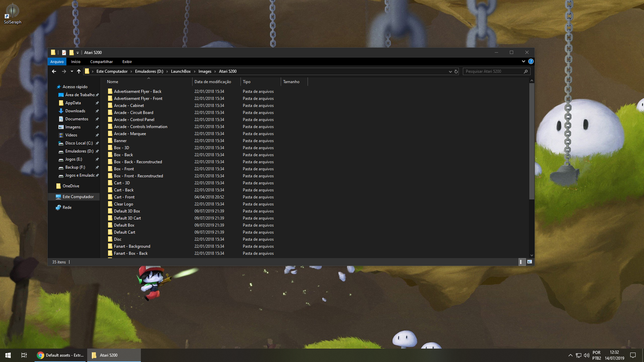This screenshot has width=644, height=362.
Task: Open the Help question mark icon
Action: (x=531, y=61)
